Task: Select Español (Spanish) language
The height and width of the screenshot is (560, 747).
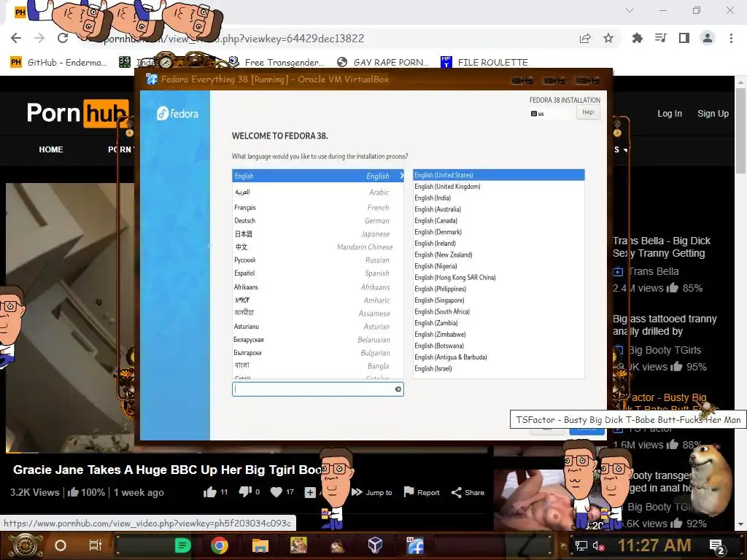Action: click(x=318, y=273)
